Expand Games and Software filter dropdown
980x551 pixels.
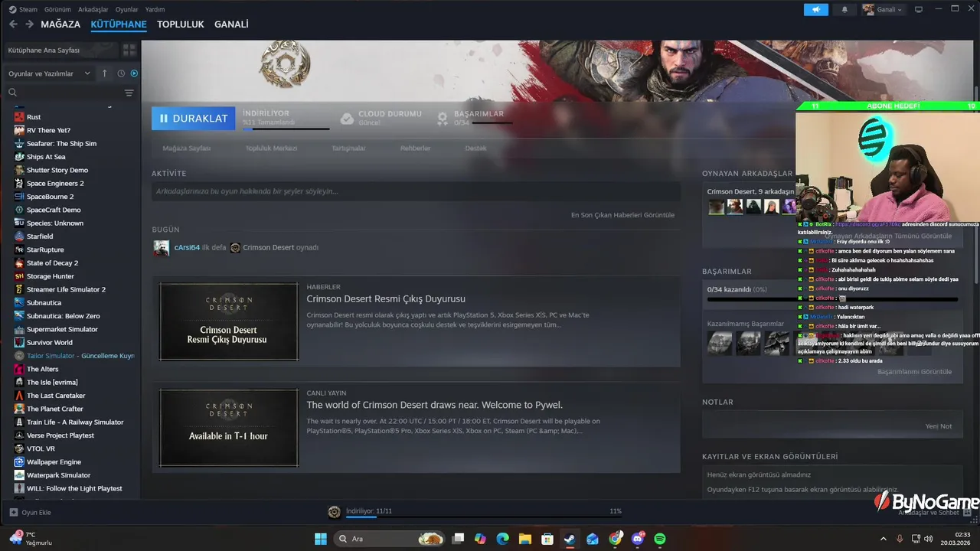(49, 73)
